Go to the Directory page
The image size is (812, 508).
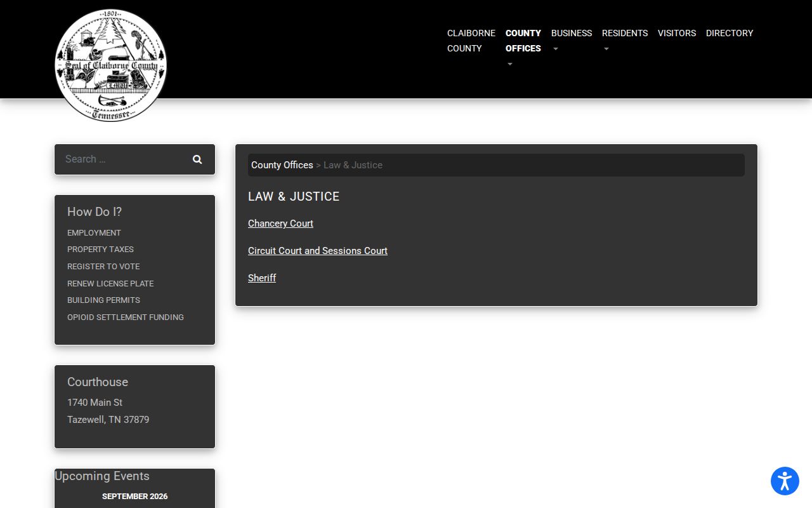click(730, 33)
